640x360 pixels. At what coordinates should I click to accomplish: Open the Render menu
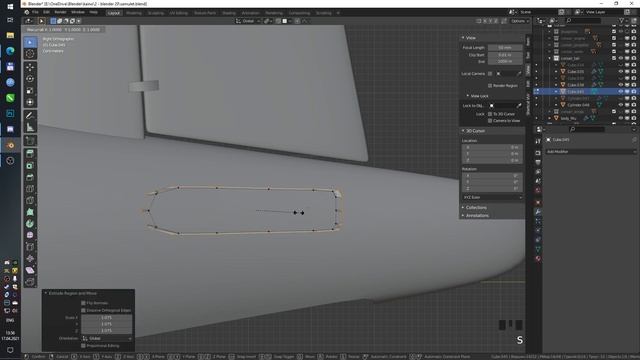coord(60,12)
